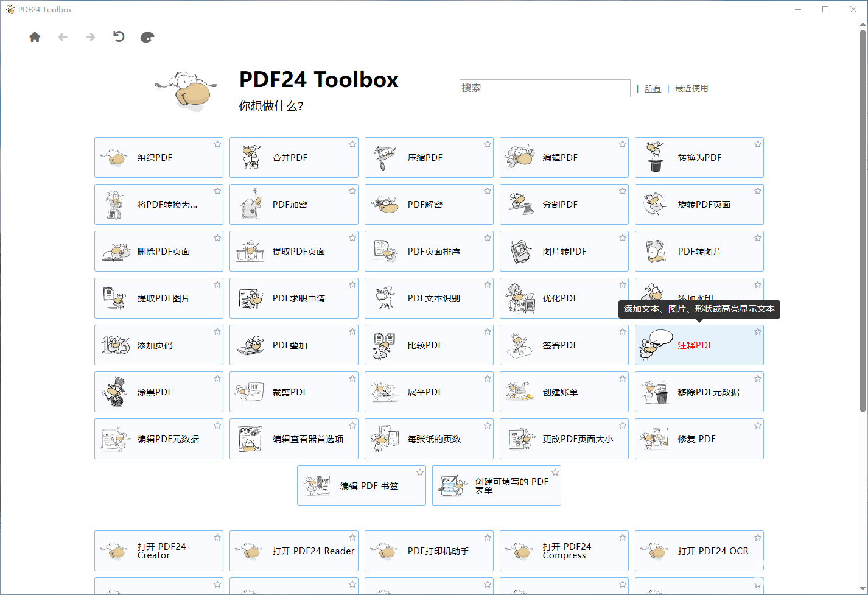Favorite 组织PDF with its star

coord(217,144)
